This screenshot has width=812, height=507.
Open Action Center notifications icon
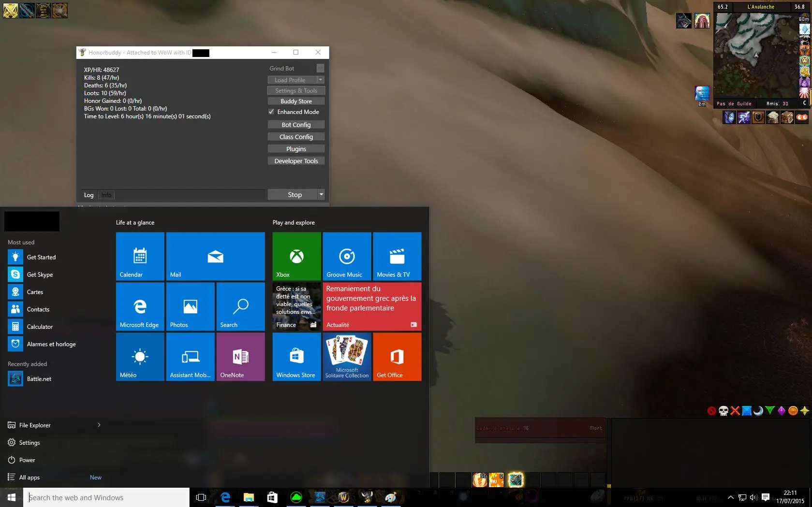766,497
